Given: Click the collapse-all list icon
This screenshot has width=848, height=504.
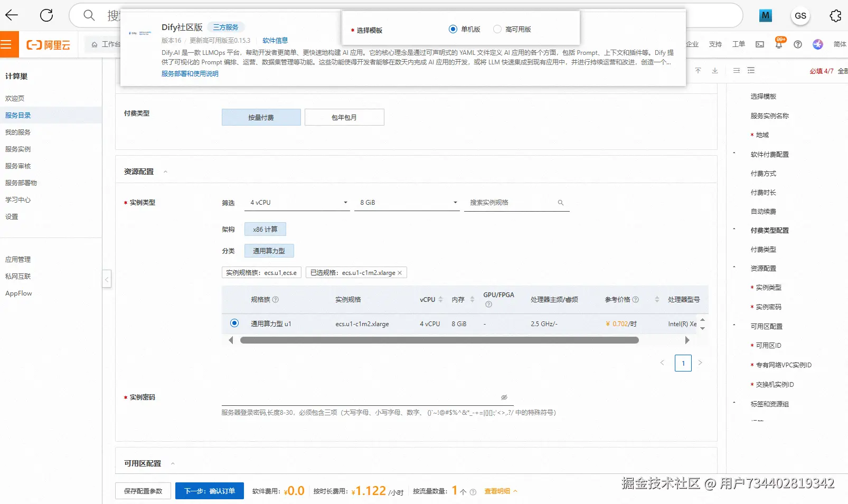Looking at the screenshot, I should 737,70.
